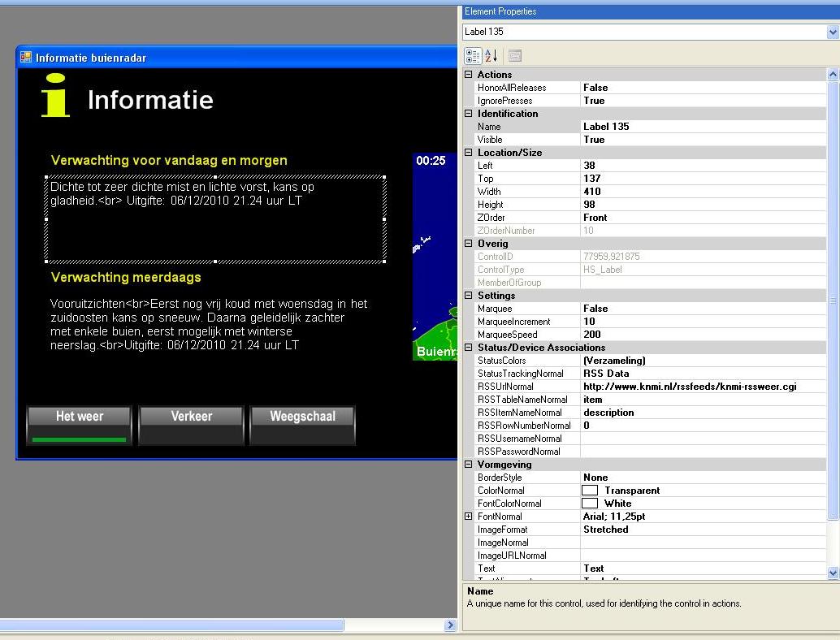The height and width of the screenshot is (640, 840).
Task: Collapse the Overig category
Action: [x=469, y=244]
